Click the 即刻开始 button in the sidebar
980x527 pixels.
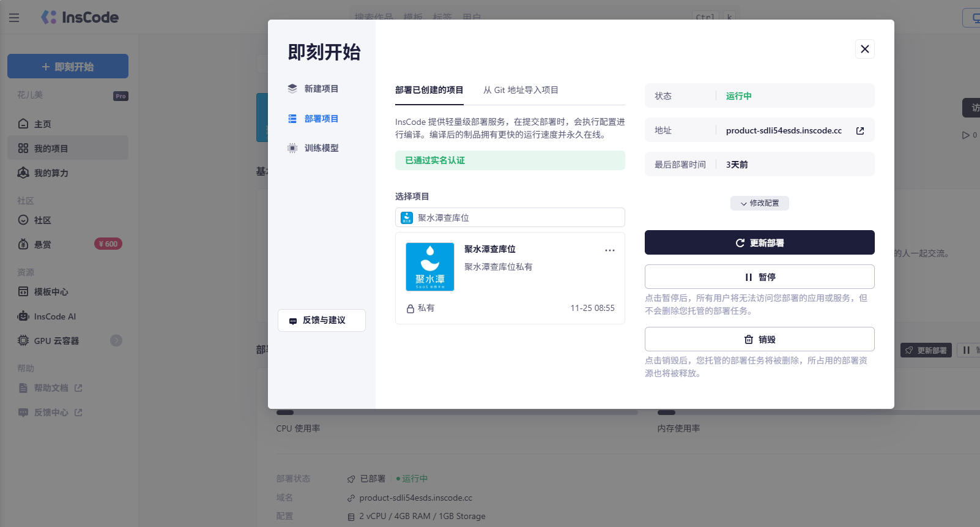click(68, 66)
